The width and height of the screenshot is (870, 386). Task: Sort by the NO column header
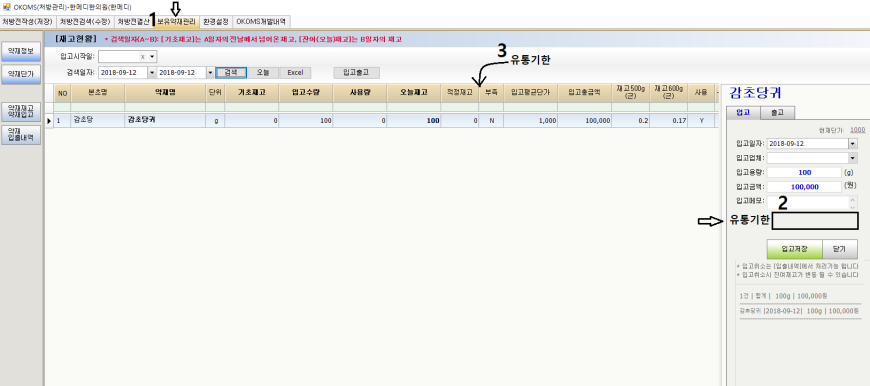(x=62, y=93)
